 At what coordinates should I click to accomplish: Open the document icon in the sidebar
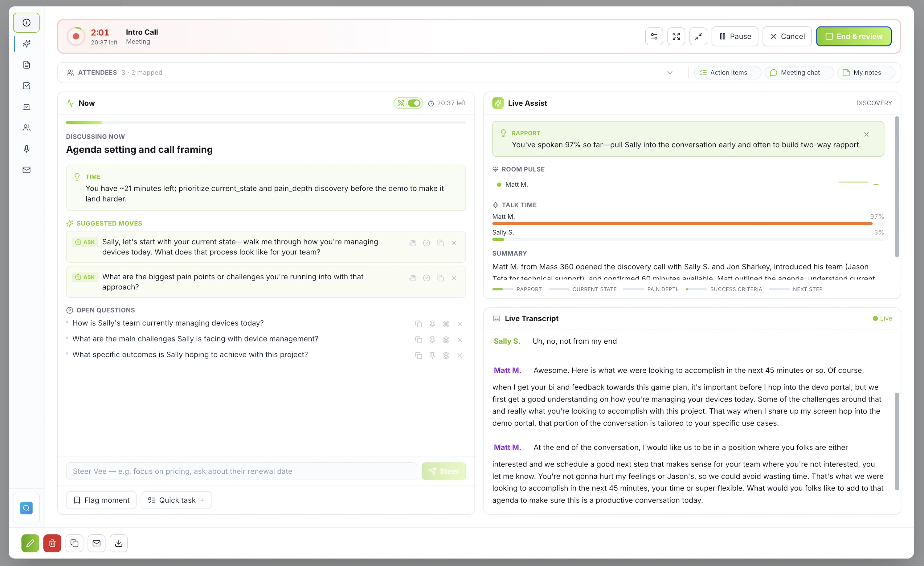coord(26,65)
